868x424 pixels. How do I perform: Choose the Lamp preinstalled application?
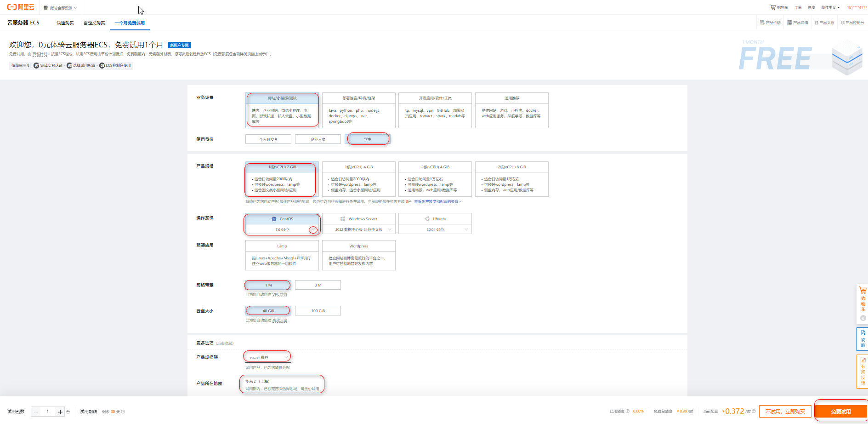point(282,255)
